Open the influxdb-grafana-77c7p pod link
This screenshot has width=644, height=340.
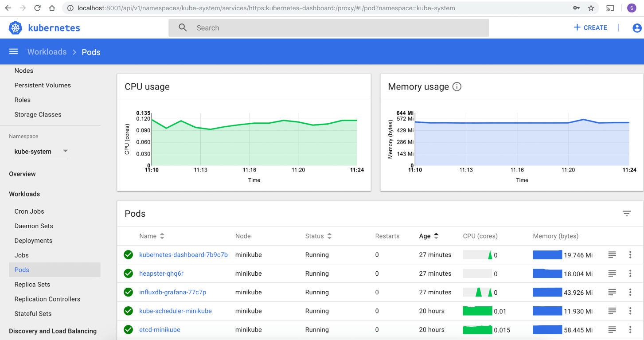coord(173,292)
